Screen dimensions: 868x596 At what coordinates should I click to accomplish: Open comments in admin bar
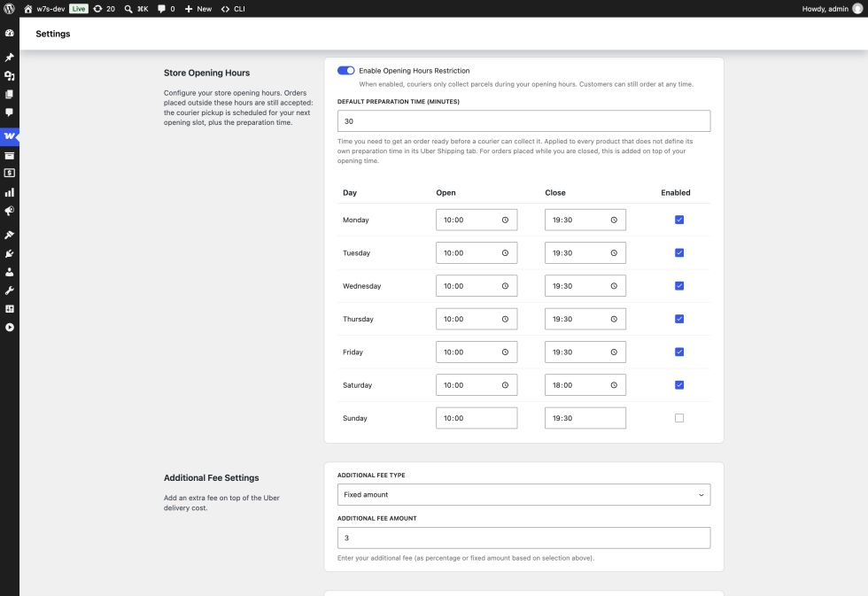pos(167,9)
